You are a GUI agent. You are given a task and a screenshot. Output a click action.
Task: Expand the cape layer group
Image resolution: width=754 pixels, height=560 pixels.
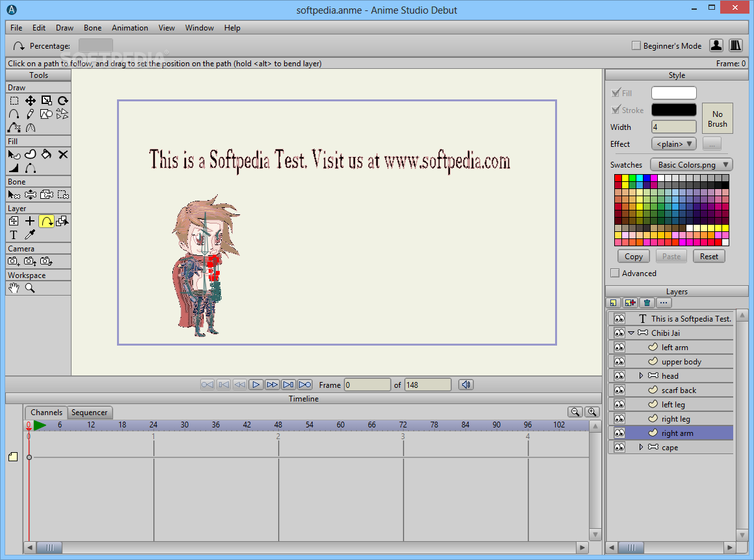[641, 448]
